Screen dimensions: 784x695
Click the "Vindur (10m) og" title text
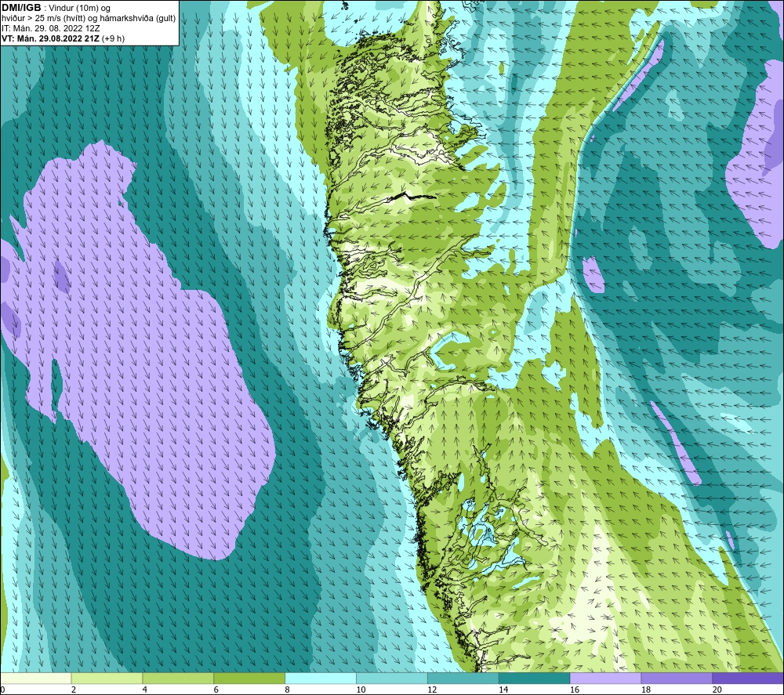pyautogui.click(x=81, y=9)
